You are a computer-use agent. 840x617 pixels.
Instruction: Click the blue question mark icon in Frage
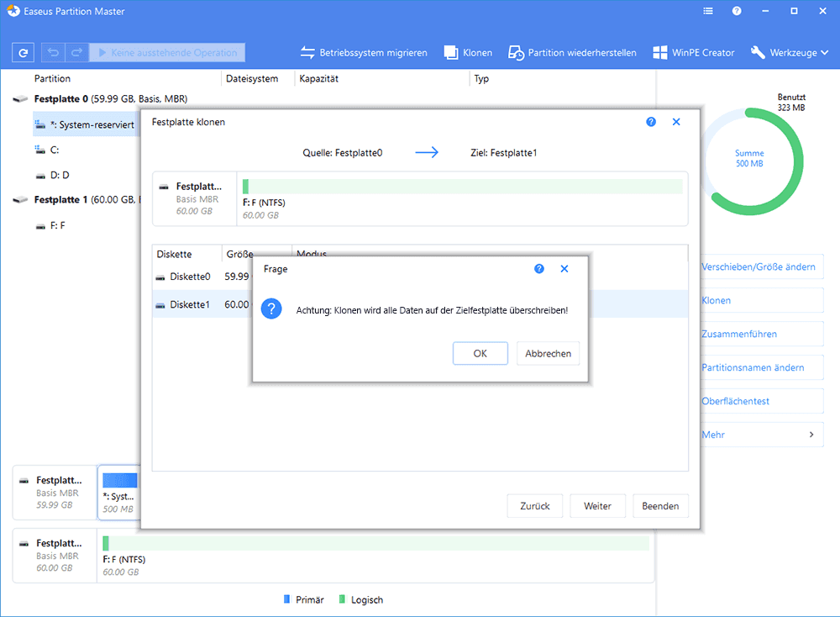pos(271,308)
